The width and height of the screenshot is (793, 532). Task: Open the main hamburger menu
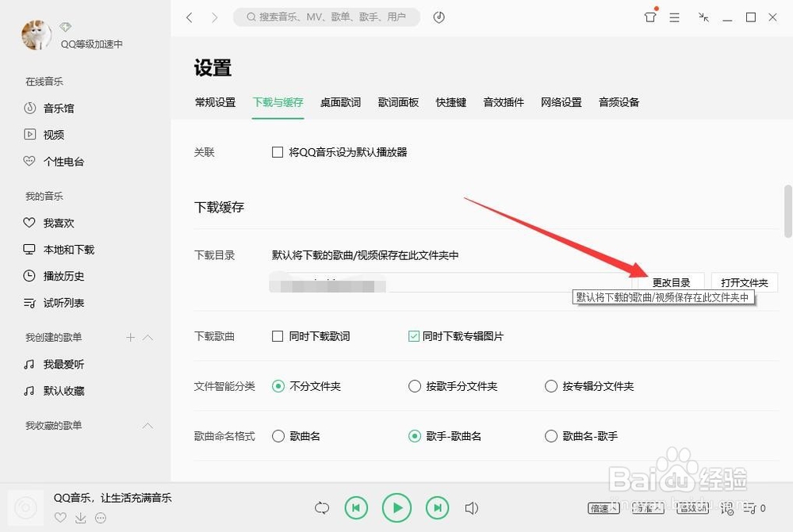click(674, 16)
